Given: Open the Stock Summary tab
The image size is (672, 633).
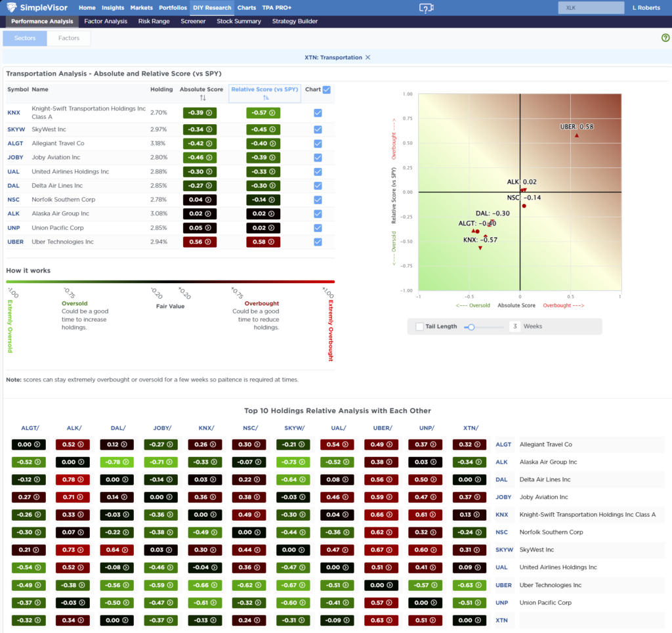Looking at the screenshot, I should [239, 21].
